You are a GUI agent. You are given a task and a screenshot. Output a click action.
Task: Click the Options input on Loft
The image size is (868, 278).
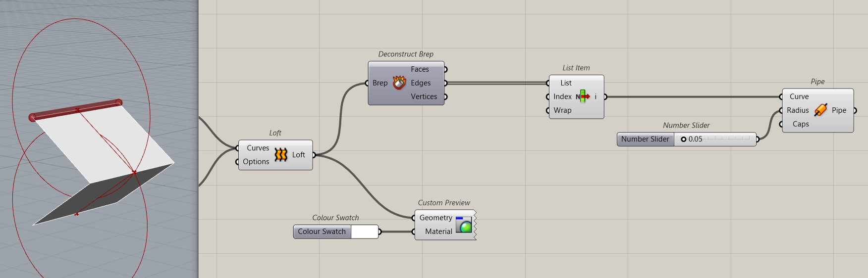point(256,162)
